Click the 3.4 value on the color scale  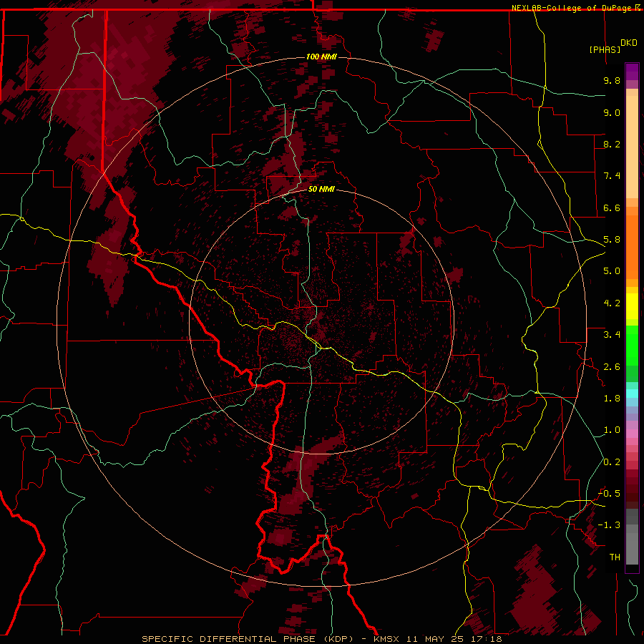612,335
